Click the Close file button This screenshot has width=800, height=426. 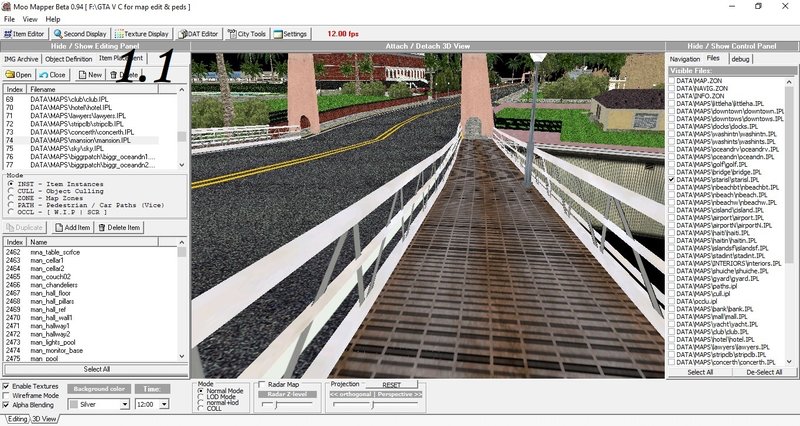click(53, 74)
